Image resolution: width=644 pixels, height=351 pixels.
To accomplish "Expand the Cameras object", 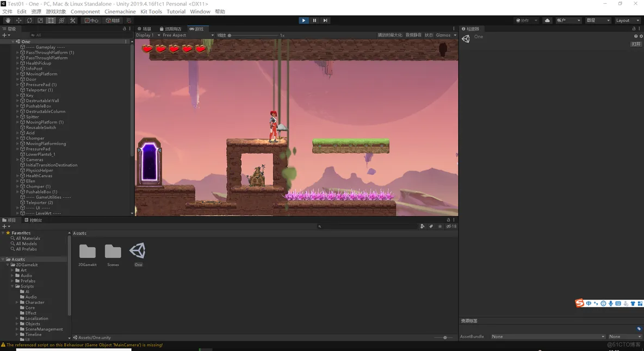I will click(17, 160).
